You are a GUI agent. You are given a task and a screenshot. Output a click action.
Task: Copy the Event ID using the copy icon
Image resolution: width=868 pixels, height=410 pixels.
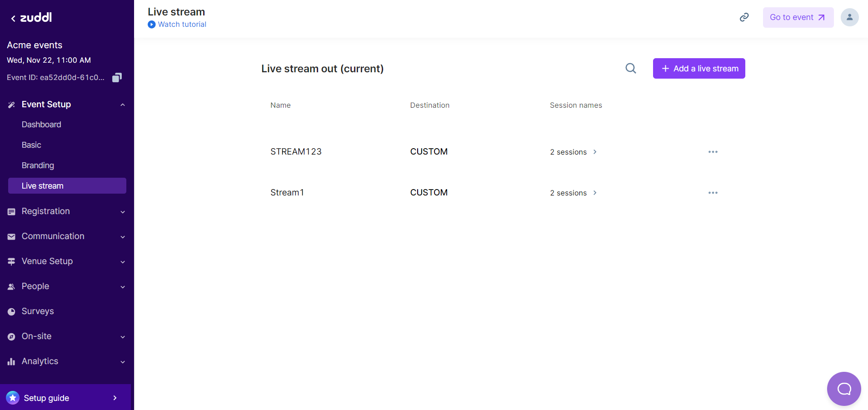117,77
